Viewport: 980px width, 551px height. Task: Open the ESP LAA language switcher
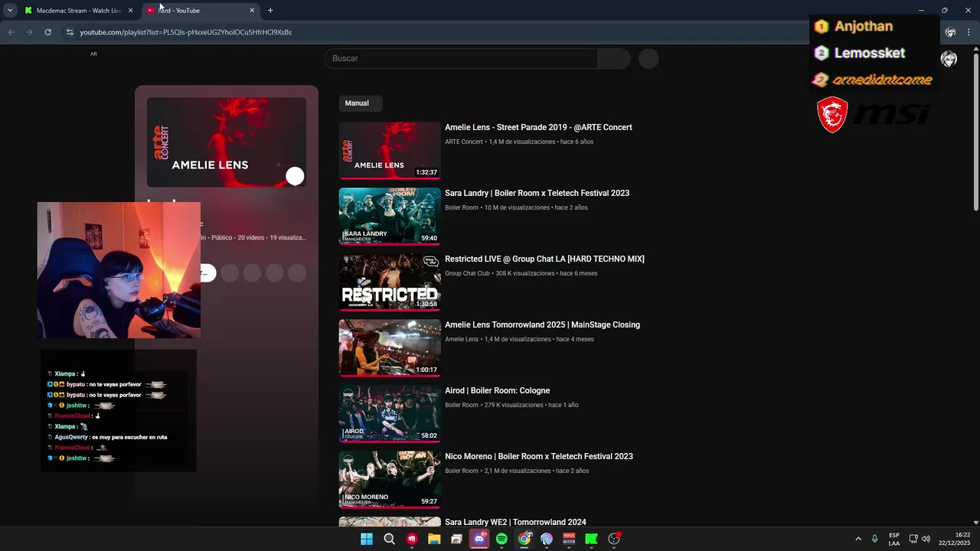(x=894, y=539)
